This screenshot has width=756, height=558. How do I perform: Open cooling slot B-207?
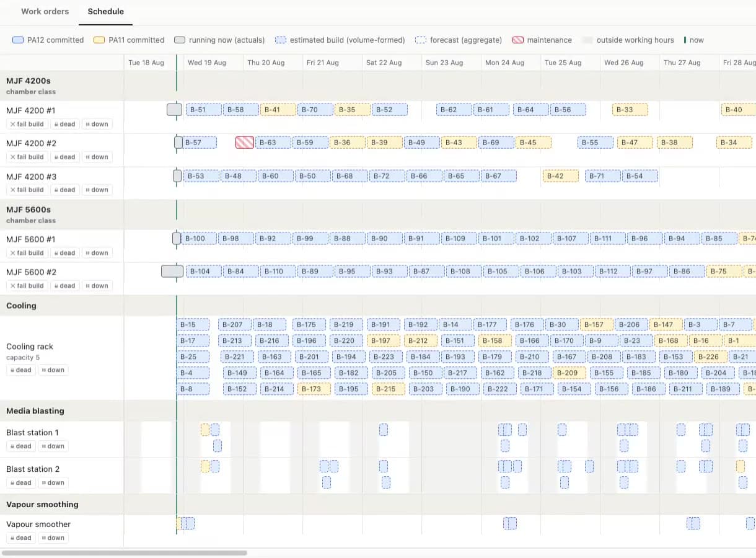point(235,325)
